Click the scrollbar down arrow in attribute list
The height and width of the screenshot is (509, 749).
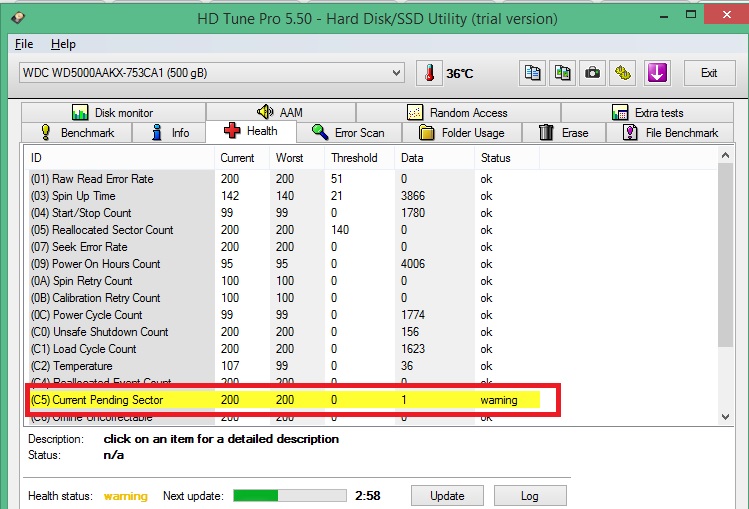tap(725, 417)
